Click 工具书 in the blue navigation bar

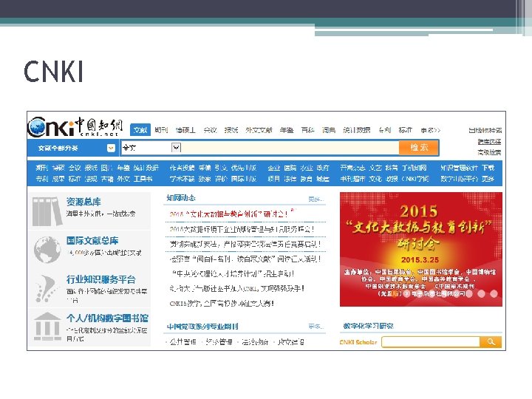coord(143,179)
